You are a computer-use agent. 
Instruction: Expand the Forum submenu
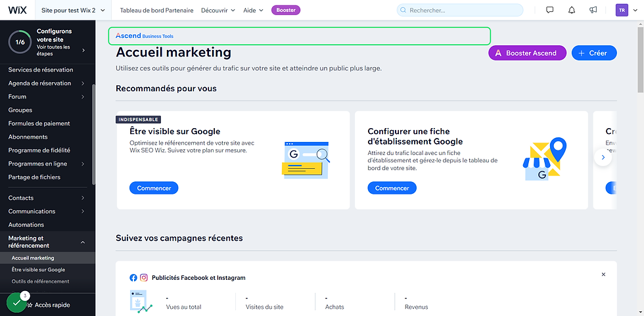tap(83, 97)
